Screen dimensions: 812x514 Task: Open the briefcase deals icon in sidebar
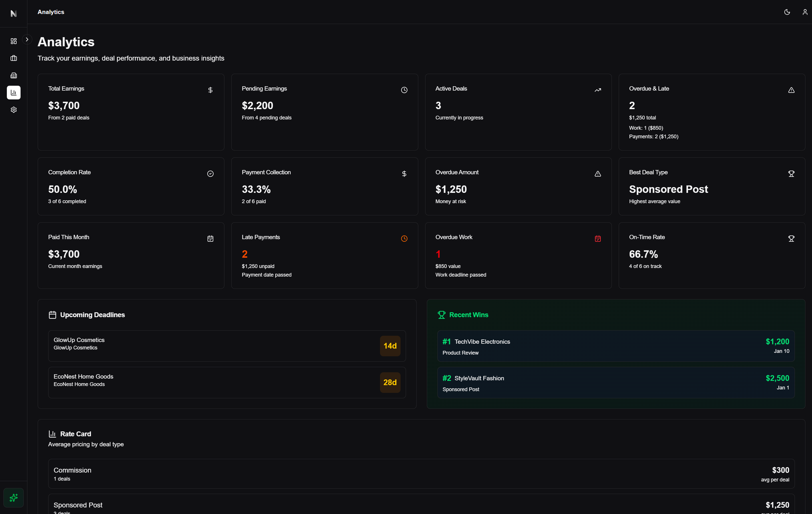(x=13, y=58)
